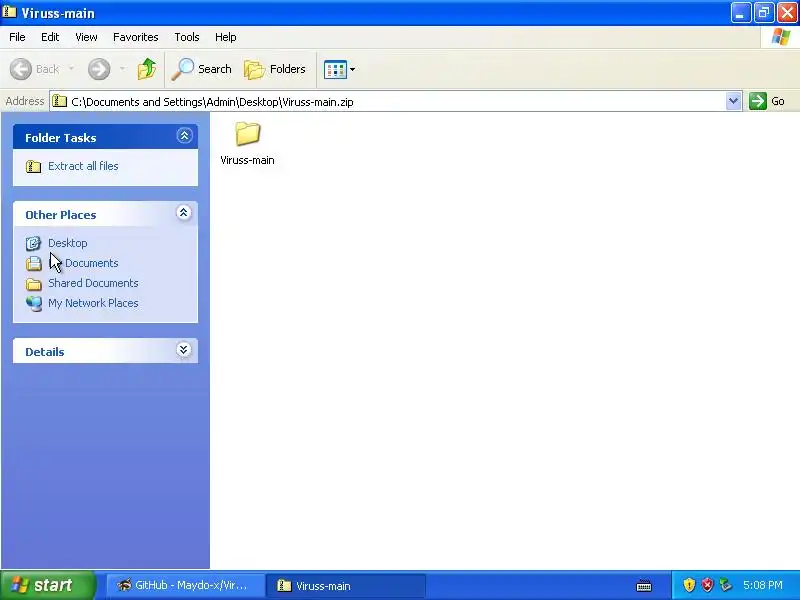Image resolution: width=800 pixels, height=600 pixels.
Task: Click the Windows flag logo throbber
Action: (781, 37)
